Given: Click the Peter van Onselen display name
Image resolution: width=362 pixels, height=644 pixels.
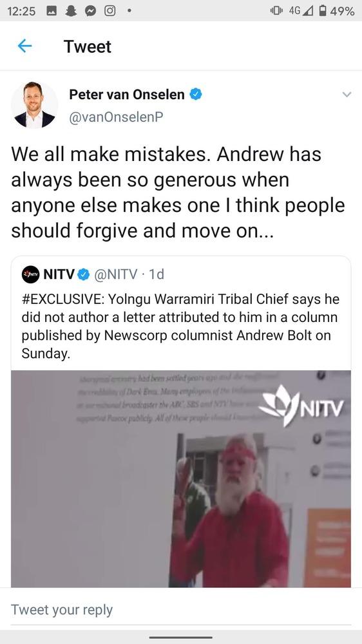Looking at the screenshot, I should click(126, 95).
